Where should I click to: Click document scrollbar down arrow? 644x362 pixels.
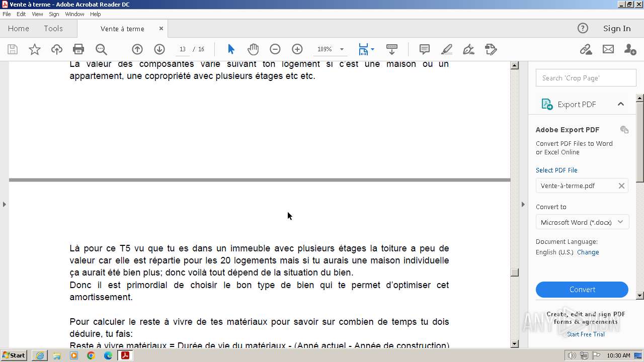click(x=514, y=344)
